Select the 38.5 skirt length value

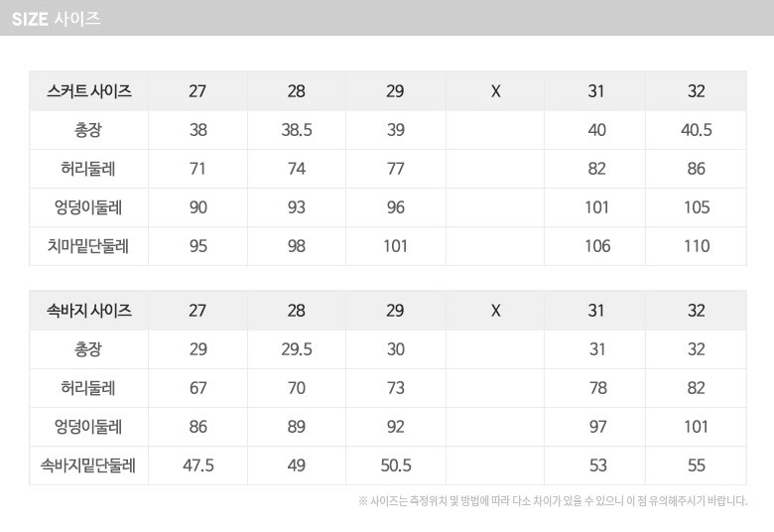(297, 130)
